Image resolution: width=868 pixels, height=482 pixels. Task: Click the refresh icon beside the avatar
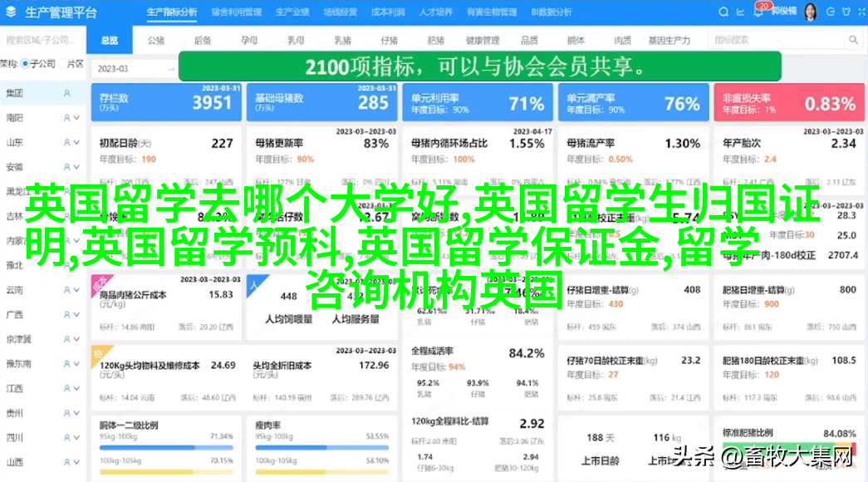(830, 12)
